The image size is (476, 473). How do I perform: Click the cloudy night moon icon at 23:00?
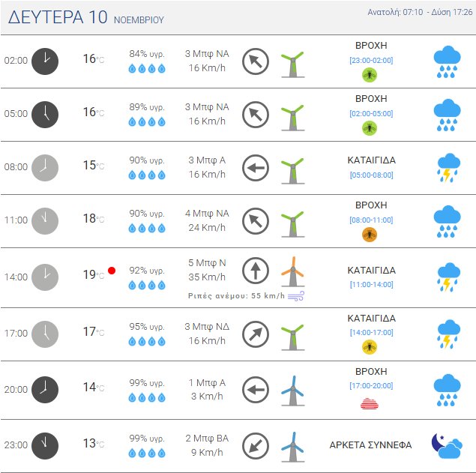pos(448,445)
